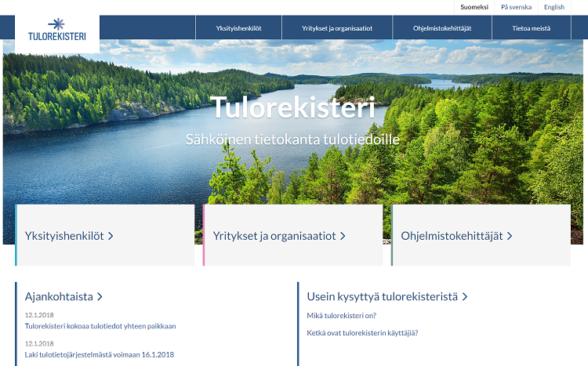Viewport: 588px width, 366px height.
Task: Open Yritykset ja organisaatiot navigation item
Action: 337,28
